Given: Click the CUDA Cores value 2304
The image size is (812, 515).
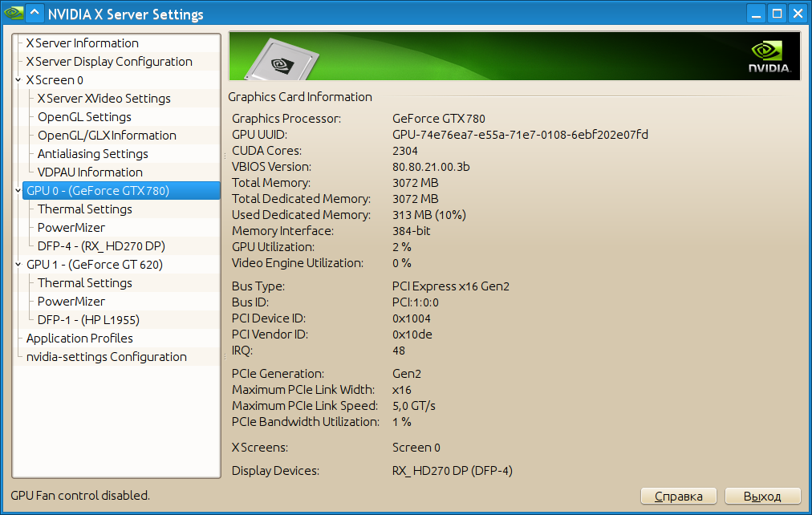Looking at the screenshot, I should click(405, 151).
